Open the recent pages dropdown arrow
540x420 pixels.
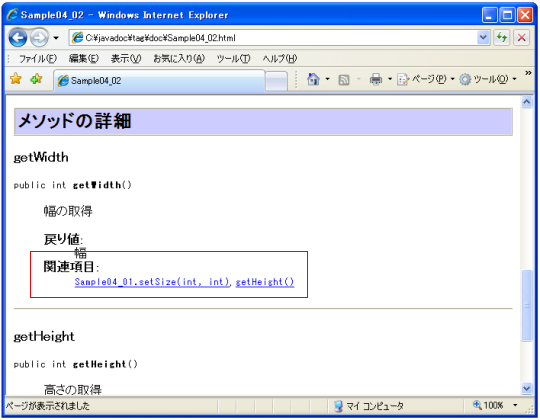click(56, 38)
